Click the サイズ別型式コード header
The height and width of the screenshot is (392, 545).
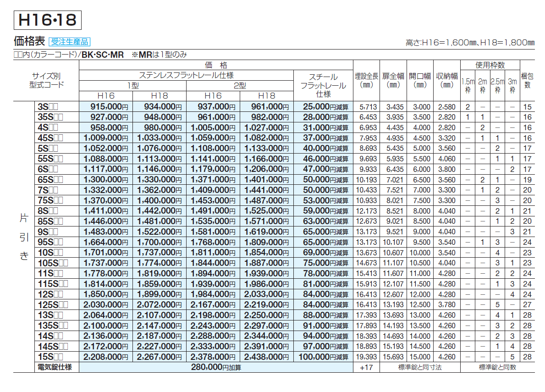(46, 80)
